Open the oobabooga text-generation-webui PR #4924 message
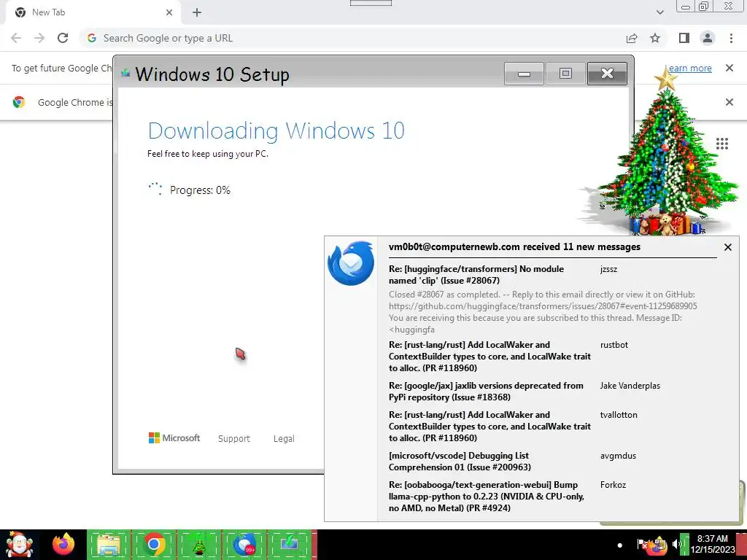 coord(487,496)
